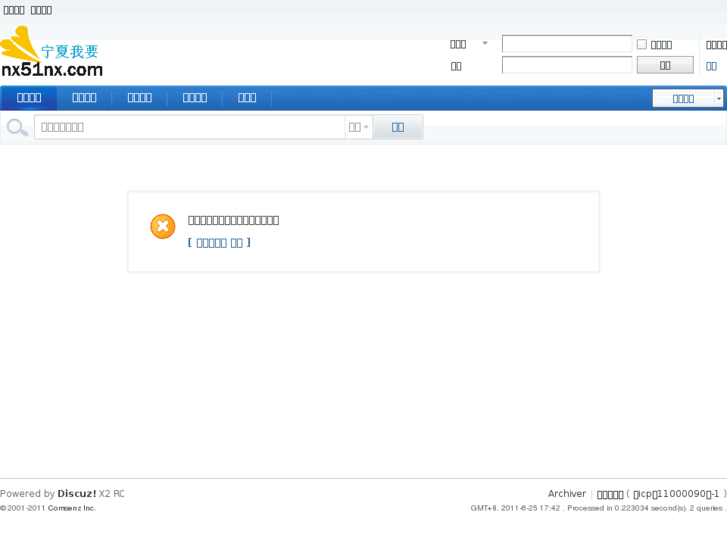Select the first highlighted tab in the blue navigation bar

point(29,97)
